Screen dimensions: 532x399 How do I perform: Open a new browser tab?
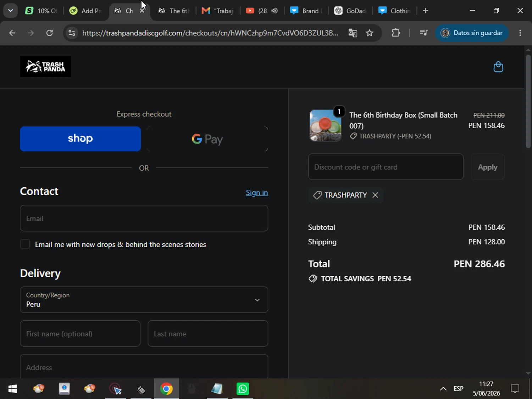click(426, 11)
